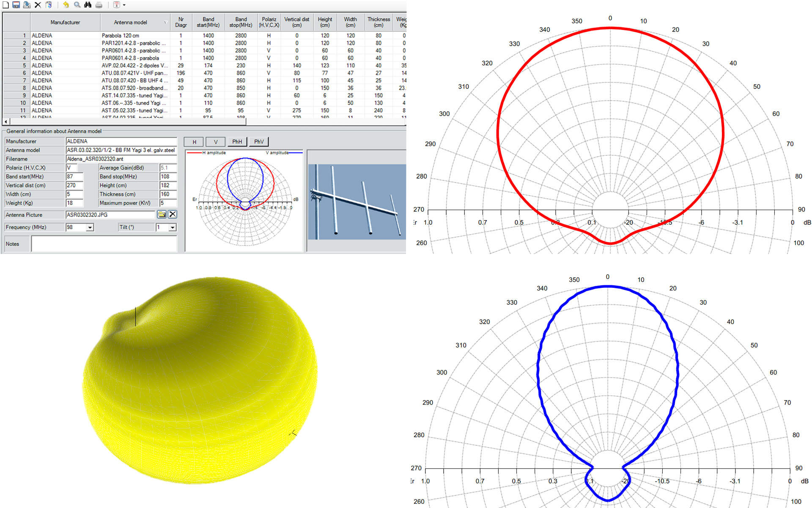Click the Manufacturer column header
Viewport: 812px width, 508px height.
click(x=65, y=22)
